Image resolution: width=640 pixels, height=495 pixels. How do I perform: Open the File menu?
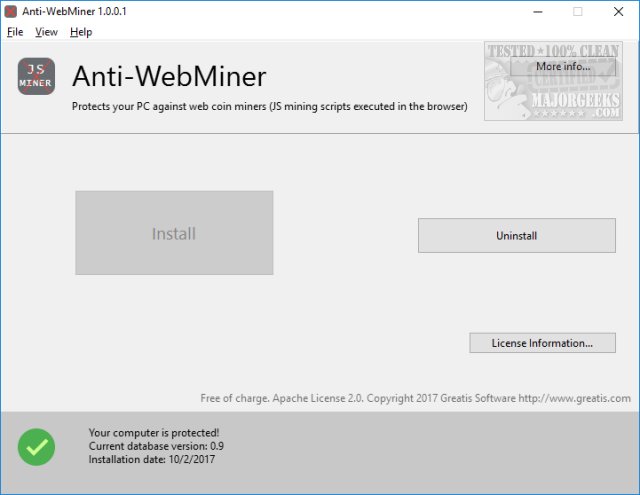tap(15, 32)
